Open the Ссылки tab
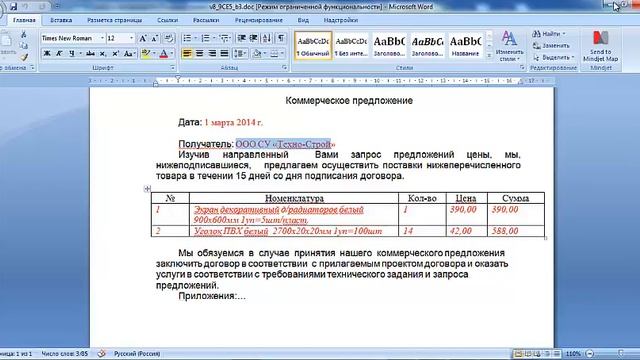The image size is (640, 360). [x=167, y=20]
